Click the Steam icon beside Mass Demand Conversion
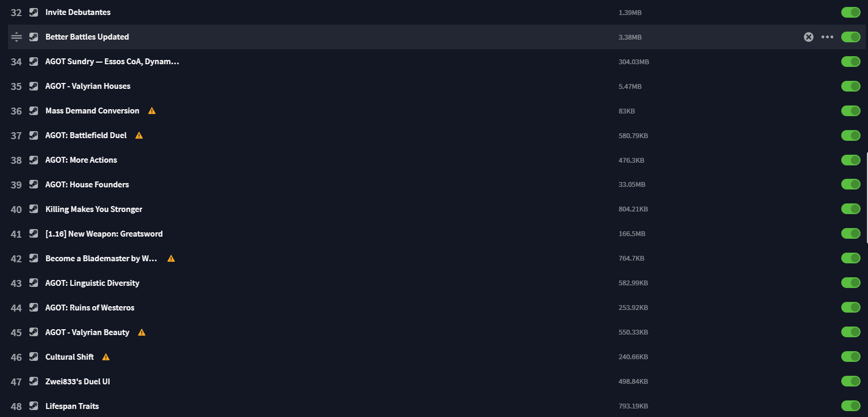868x417 pixels. point(34,111)
